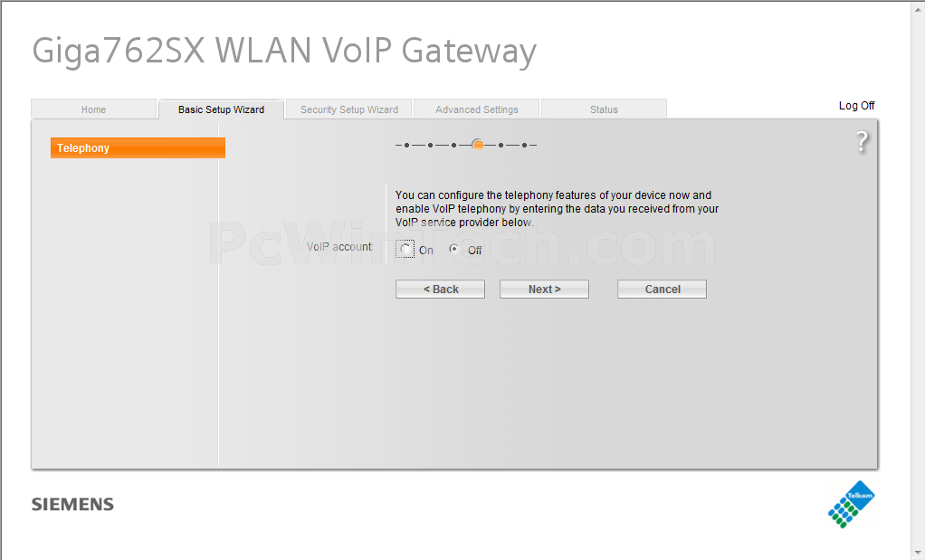Click the Log Off link

(x=856, y=106)
